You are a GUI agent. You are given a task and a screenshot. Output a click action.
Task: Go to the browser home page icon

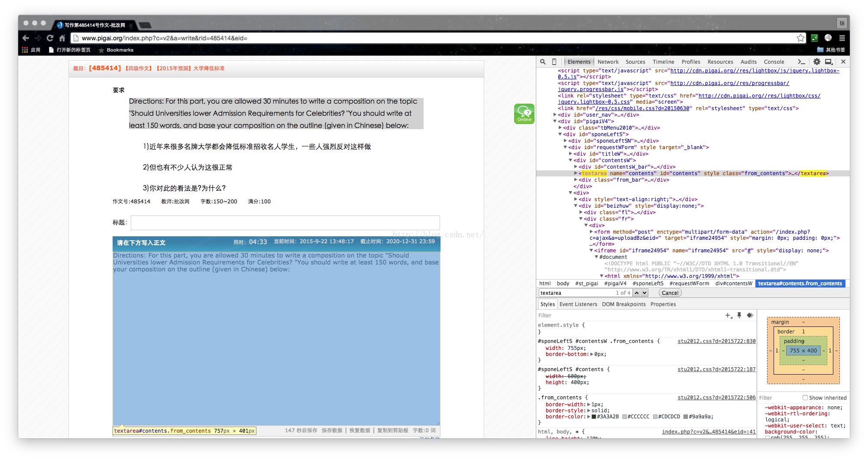click(x=62, y=38)
